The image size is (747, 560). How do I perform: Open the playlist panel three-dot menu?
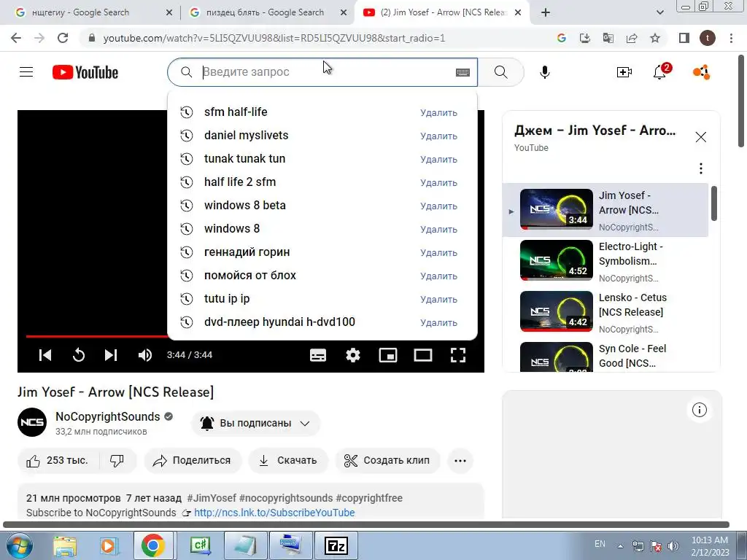pyautogui.click(x=700, y=168)
